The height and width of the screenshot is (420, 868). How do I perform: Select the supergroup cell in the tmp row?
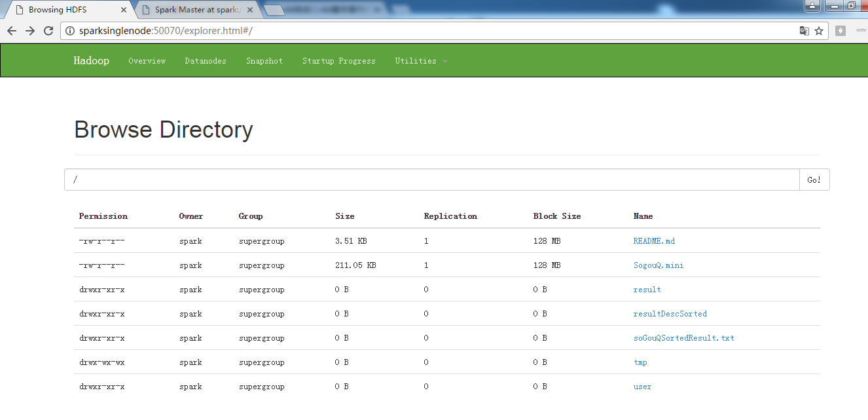[x=261, y=362]
